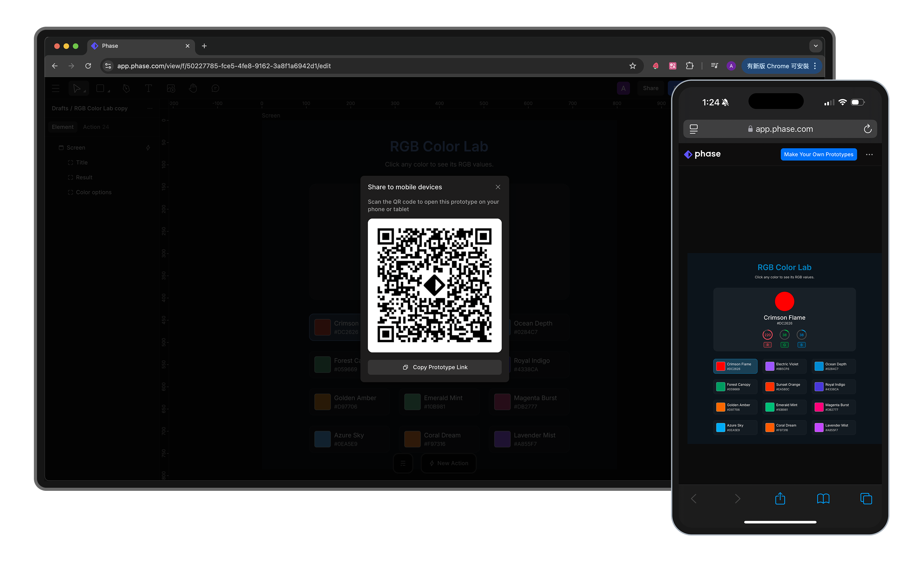Select Azure Sky swatch on desktop canvas
924x561 pixels.
tap(322, 439)
